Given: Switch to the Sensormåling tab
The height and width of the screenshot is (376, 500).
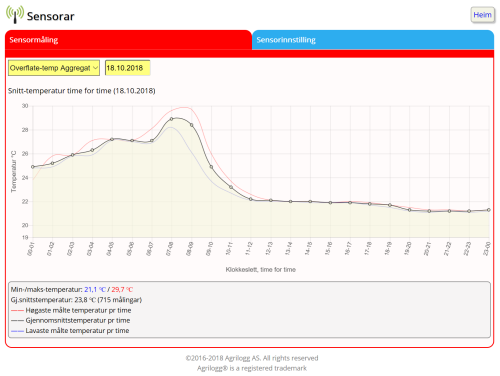Looking at the screenshot, I should coord(128,40).
